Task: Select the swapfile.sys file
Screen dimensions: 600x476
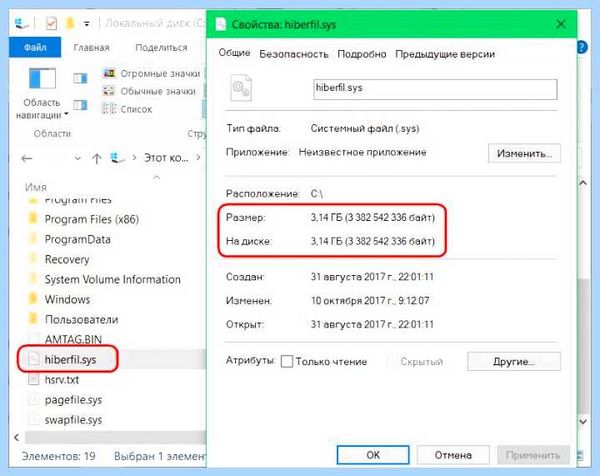Action: point(73,419)
